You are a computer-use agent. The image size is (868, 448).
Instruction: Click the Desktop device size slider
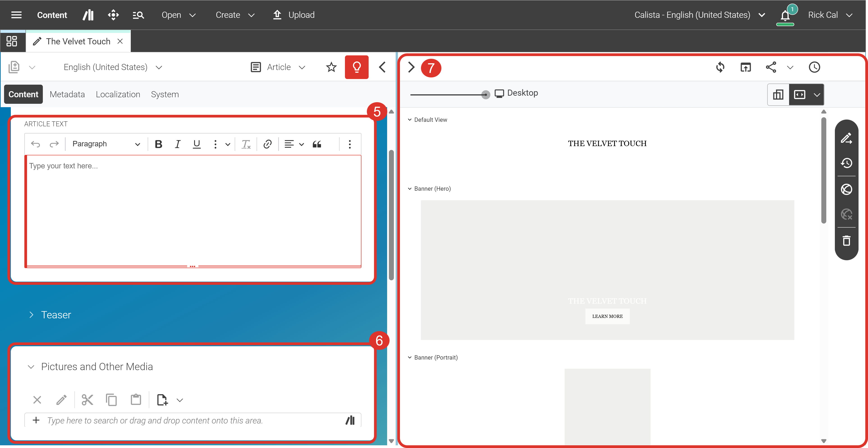(485, 95)
